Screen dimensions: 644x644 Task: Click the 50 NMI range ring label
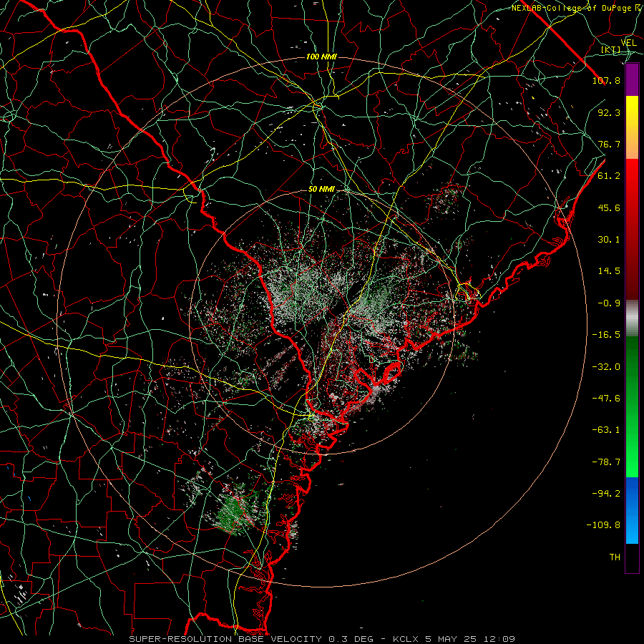[321, 190]
